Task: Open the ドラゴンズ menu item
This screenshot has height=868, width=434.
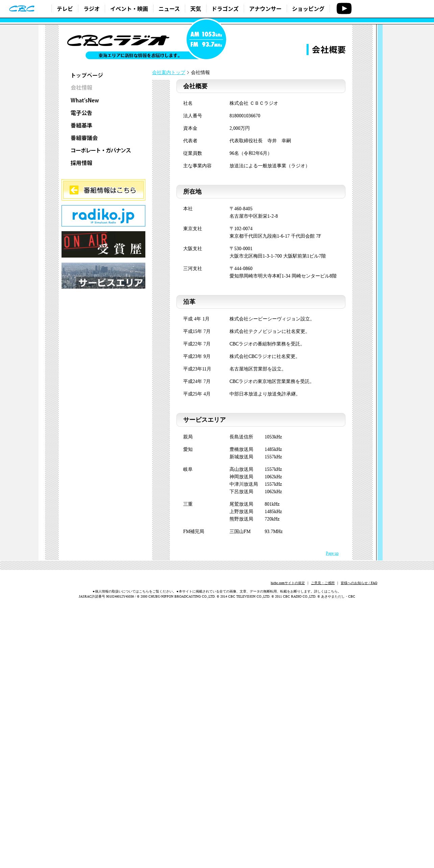Action: point(225,9)
